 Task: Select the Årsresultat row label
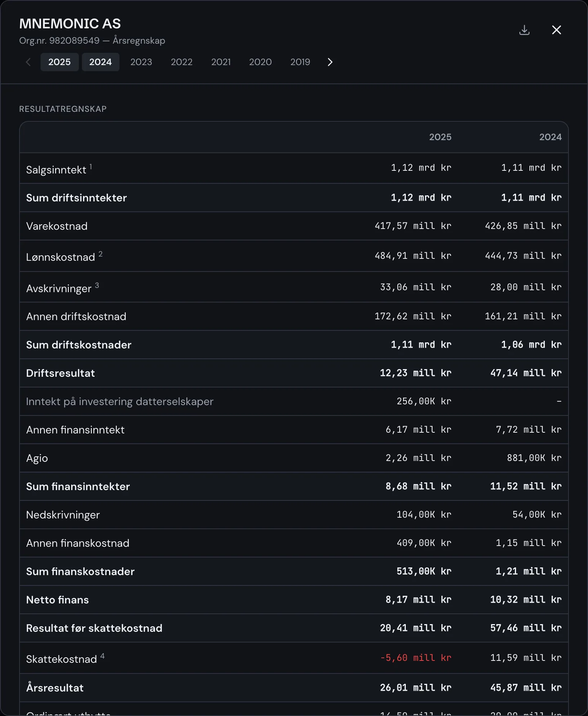(x=55, y=688)
